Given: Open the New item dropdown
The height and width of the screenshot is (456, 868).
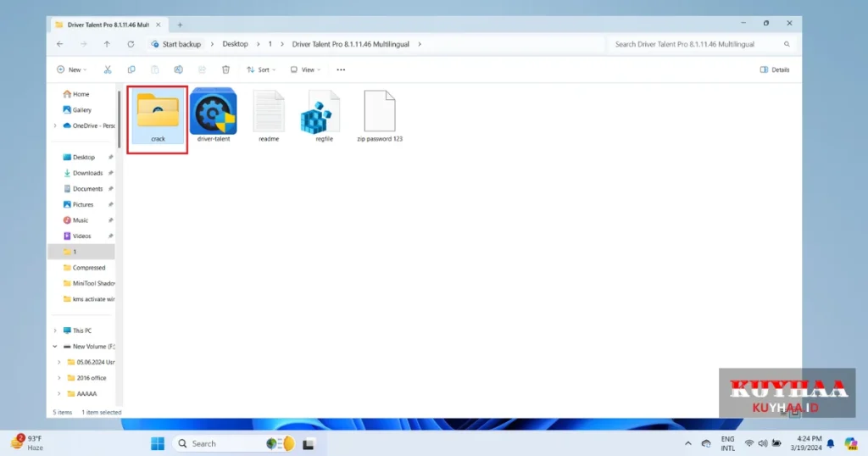Looking at the screenshot, I should pyautogui.click(x=72, y=70).
